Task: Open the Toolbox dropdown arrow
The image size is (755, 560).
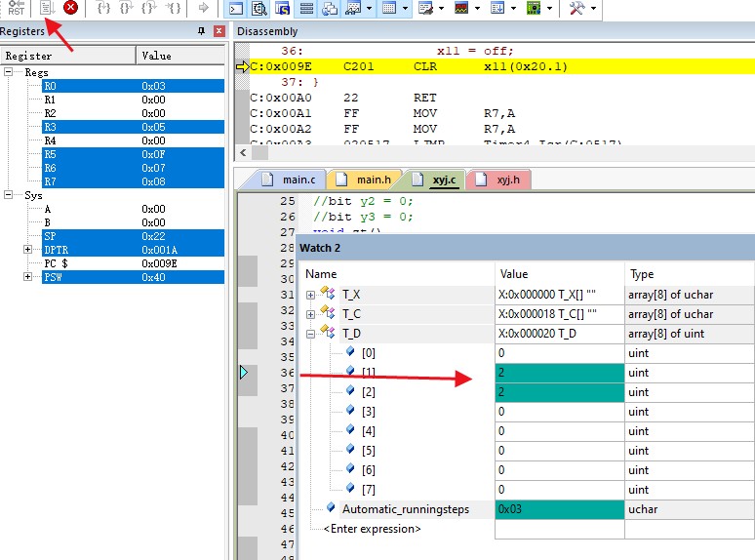Action: (593, 8)
